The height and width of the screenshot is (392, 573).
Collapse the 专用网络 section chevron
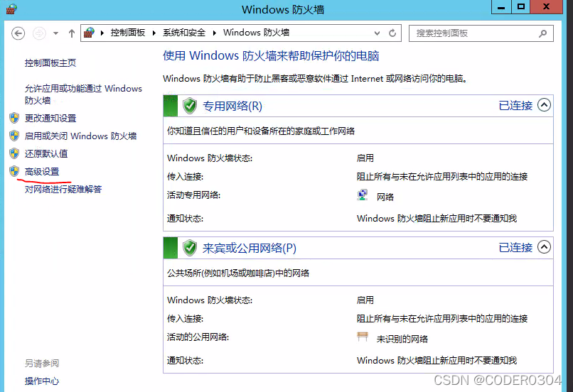point(544,105)
